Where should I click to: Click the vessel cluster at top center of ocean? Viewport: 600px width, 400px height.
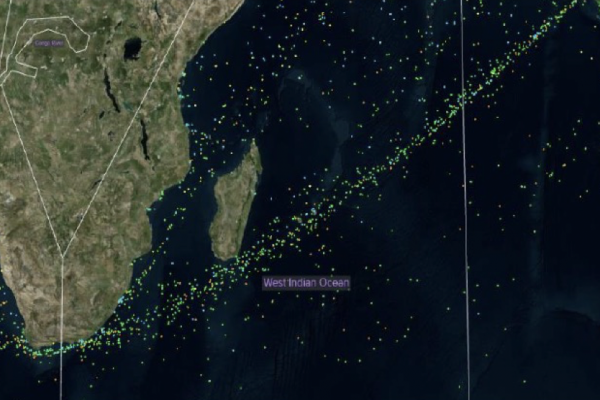[323, 17]
